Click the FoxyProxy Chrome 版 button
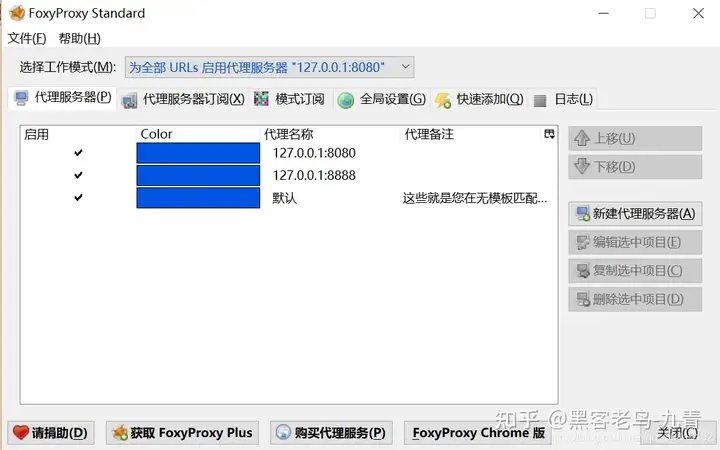The height and width of the screenshot is (450, 720). pos(478,433)
